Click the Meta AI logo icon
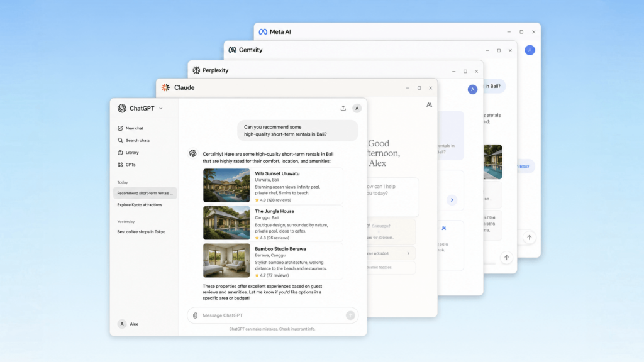 pos(263,31)
